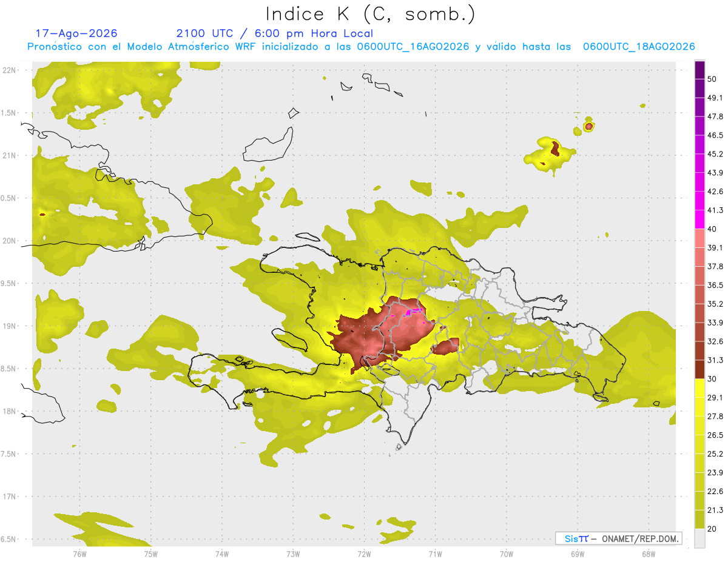Click the "22N" latitude label
728x562 pixels.
tap(9, 70)
